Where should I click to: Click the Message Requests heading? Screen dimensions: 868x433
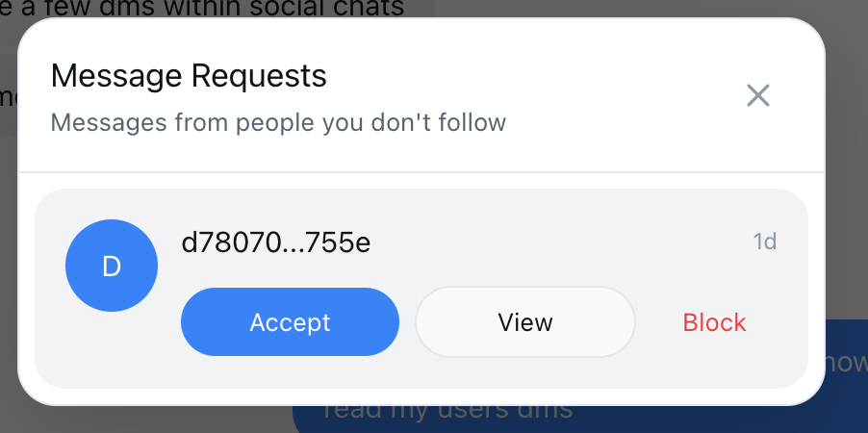tap(189, 76)
